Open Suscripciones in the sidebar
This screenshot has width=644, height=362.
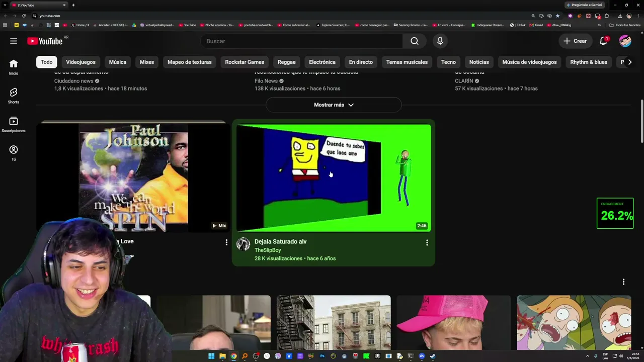pos(14,124)
